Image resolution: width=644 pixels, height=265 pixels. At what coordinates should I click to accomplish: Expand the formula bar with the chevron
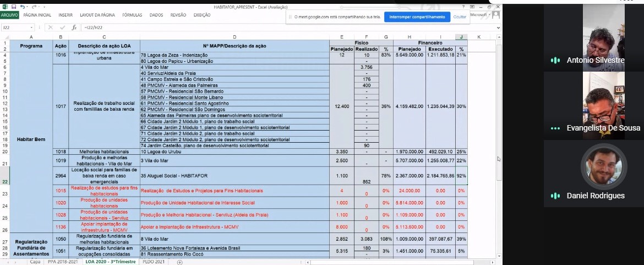pos(499,27)
